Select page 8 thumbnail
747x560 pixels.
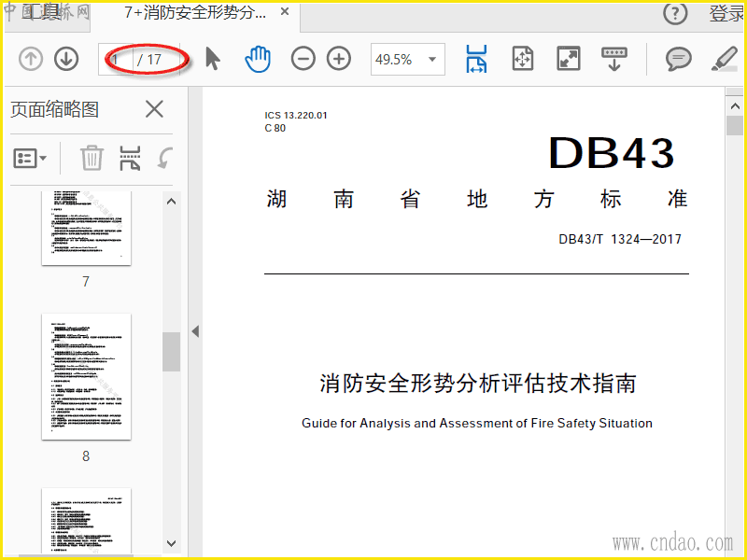pyautogui.click(x=86, y=377)
